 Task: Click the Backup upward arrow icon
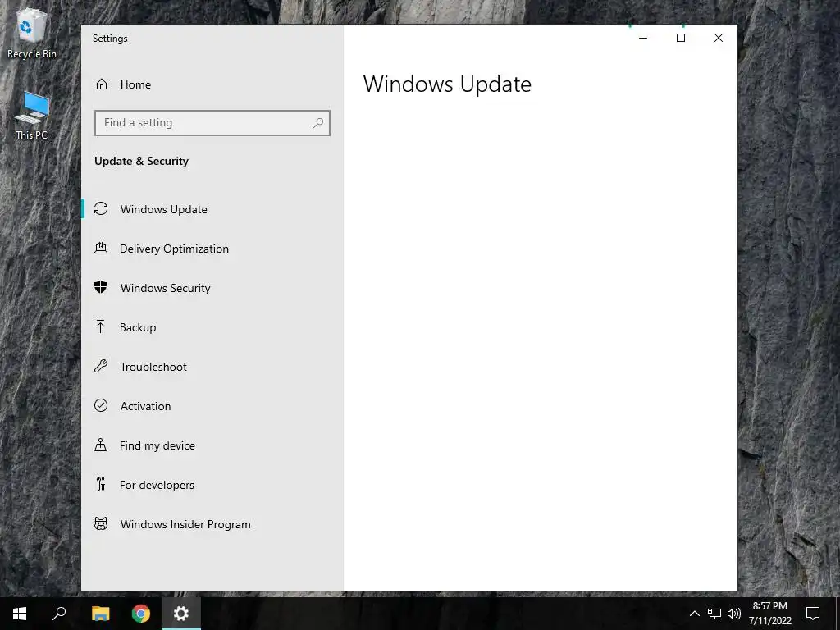click(x=100, y=326)
